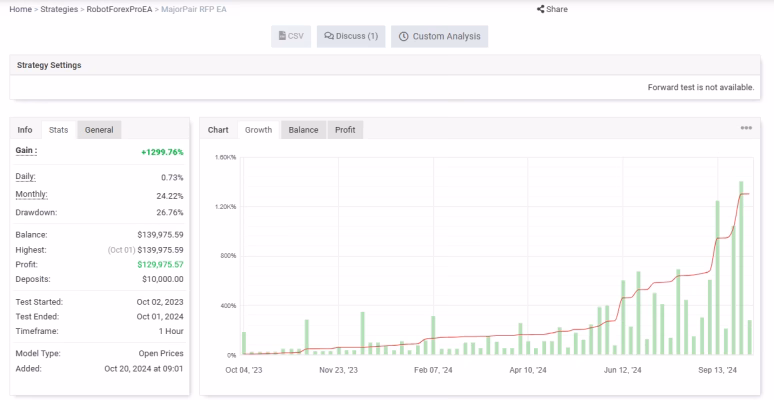Click the Chart panel label
The height and width of the screenshot is (400, 774).
click(x=218, y=130)
